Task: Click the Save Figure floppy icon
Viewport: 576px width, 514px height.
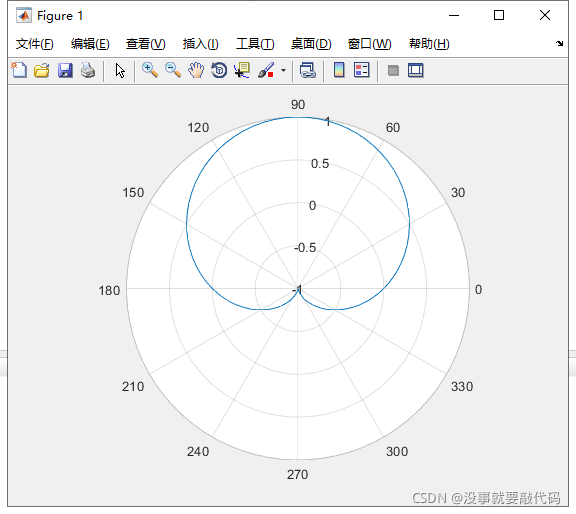Action: 65,70
